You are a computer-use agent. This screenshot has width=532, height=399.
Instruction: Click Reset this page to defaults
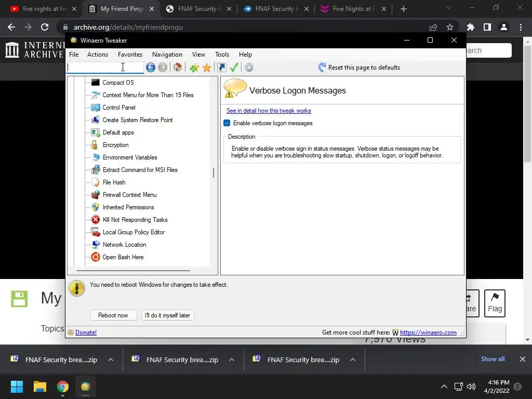tap(359, 68)
